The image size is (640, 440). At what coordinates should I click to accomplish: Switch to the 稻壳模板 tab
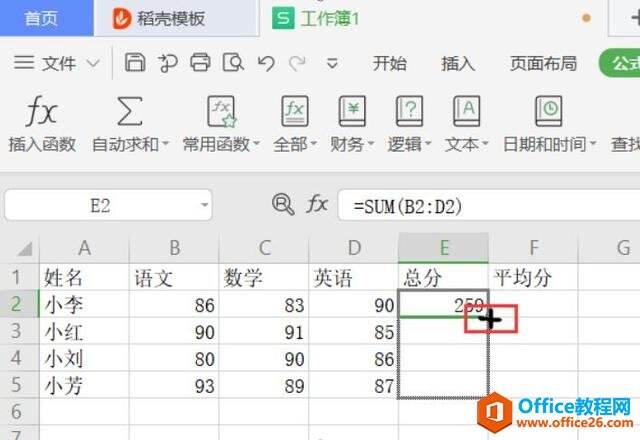click(176, 18)
